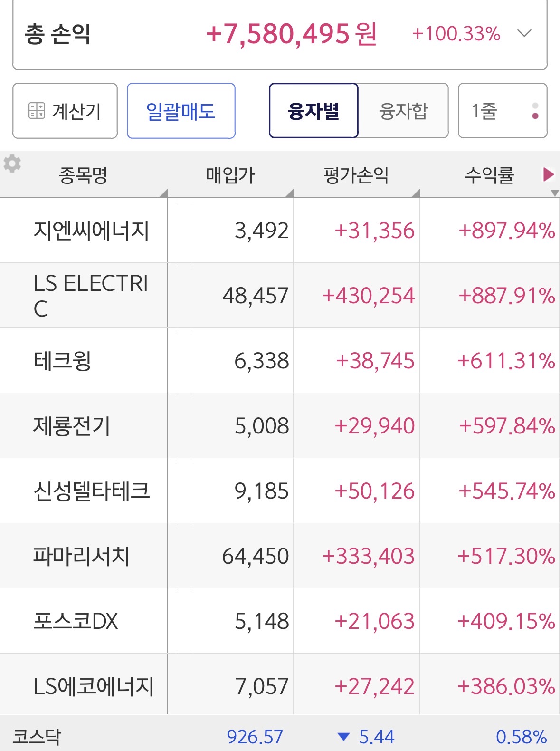This screenshot has height=751, width=560.
Task: Select the 융자별 toggle option
Action: coord(313,111)
